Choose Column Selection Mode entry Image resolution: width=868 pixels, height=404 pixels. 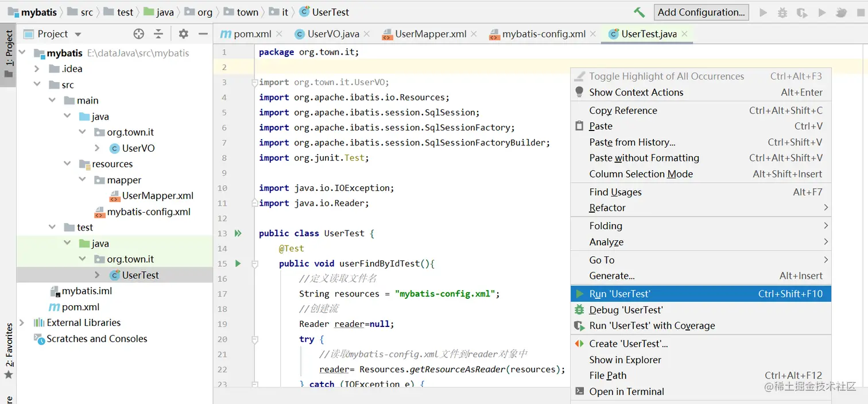coord(701,174)
